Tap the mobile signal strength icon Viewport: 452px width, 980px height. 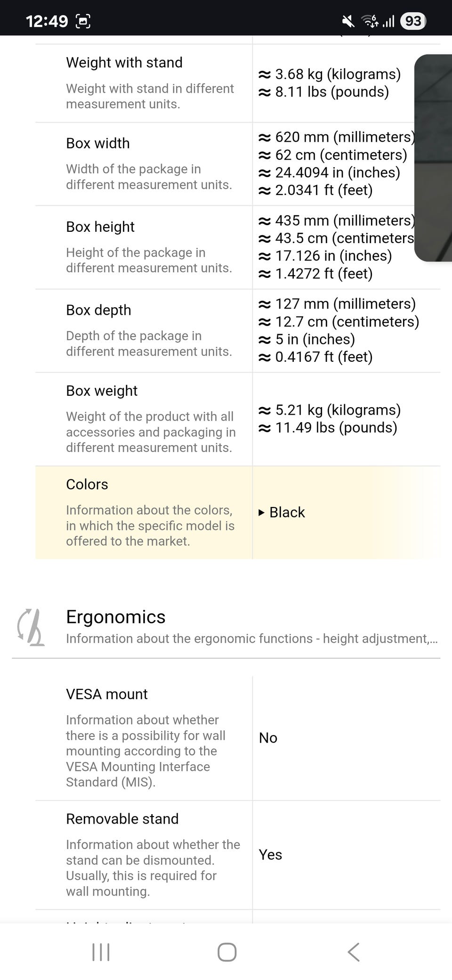[388, 21]
